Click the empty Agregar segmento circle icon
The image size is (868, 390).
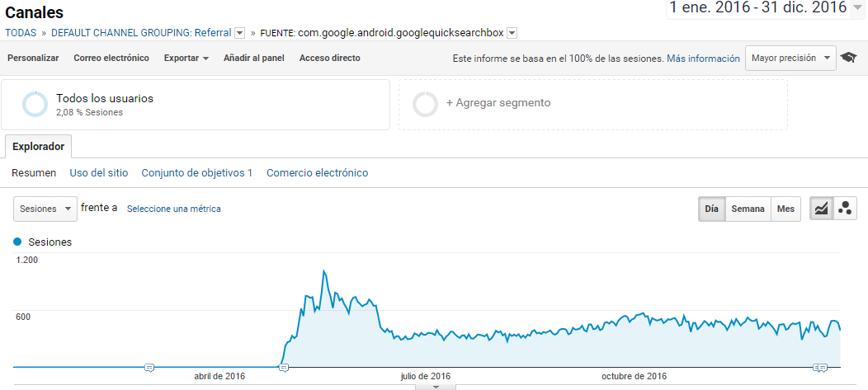tap(425, 104)
